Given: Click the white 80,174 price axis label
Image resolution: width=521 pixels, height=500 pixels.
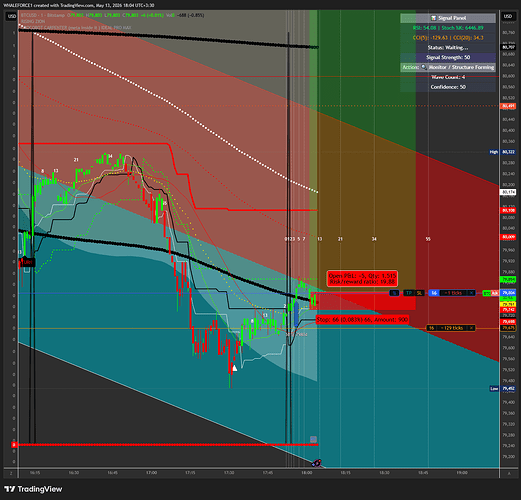Looking at the screenshot, I should coord(508,192).
